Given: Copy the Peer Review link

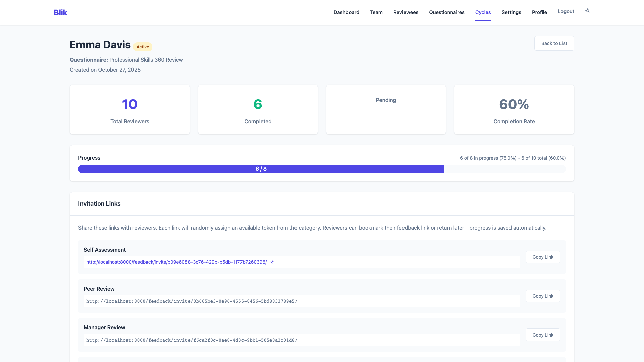Looking at the screenshot, I should (x=543, y=296).
